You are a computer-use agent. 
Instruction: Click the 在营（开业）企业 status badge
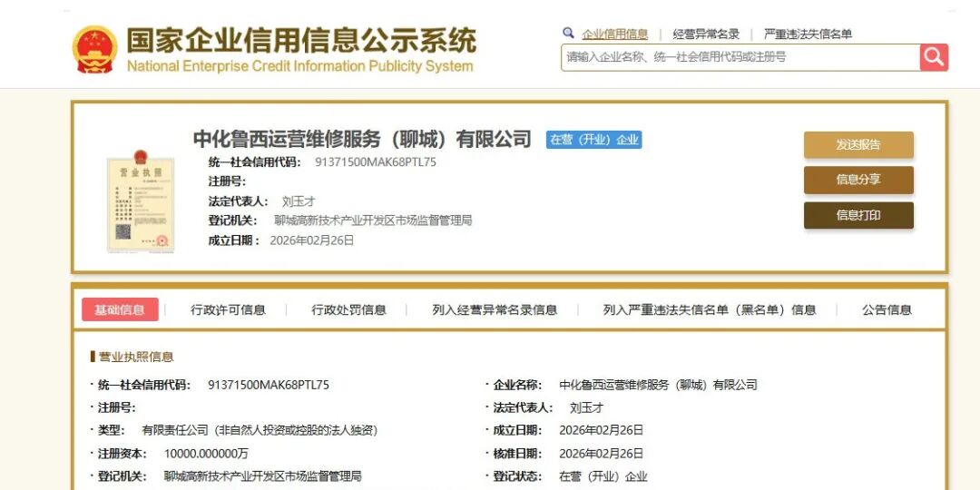594,140
